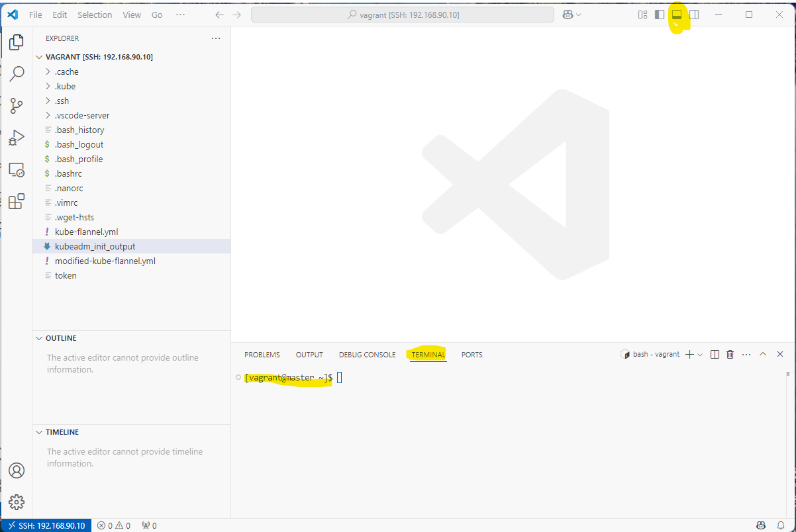Open the Selection menu
Image resolution: width=796 pixels, height=532 pixels.
pos(95,15)
